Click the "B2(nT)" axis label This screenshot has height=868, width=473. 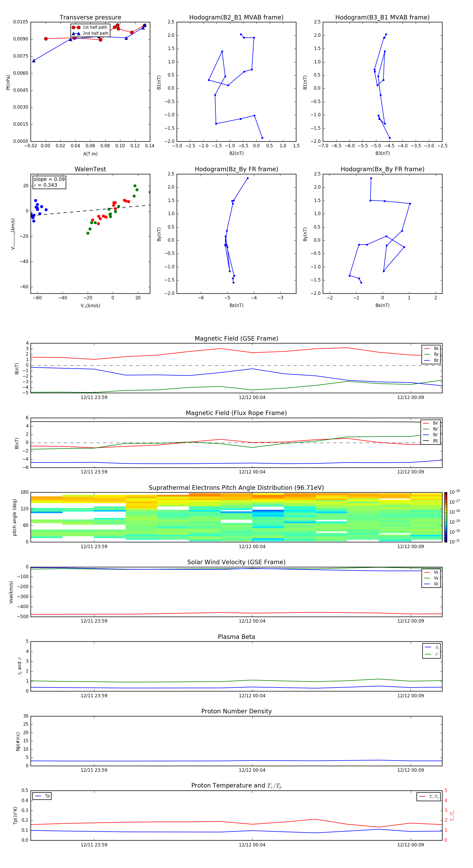click(236, 153)
